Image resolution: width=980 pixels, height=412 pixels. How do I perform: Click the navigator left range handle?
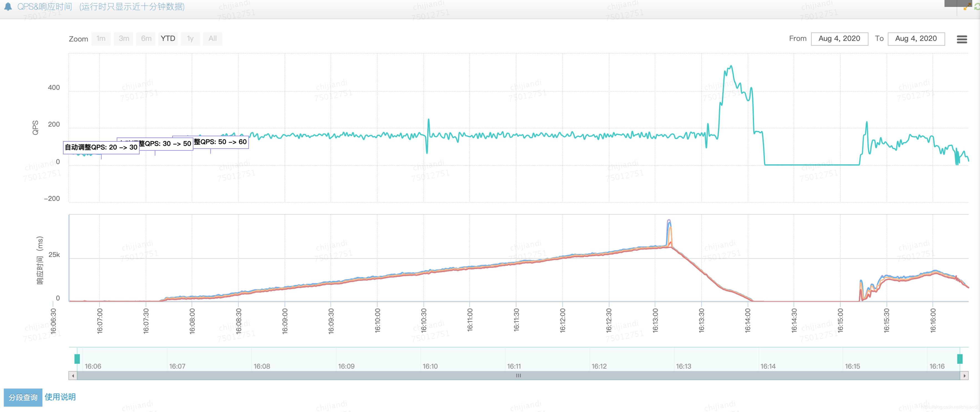coord(77,358)
